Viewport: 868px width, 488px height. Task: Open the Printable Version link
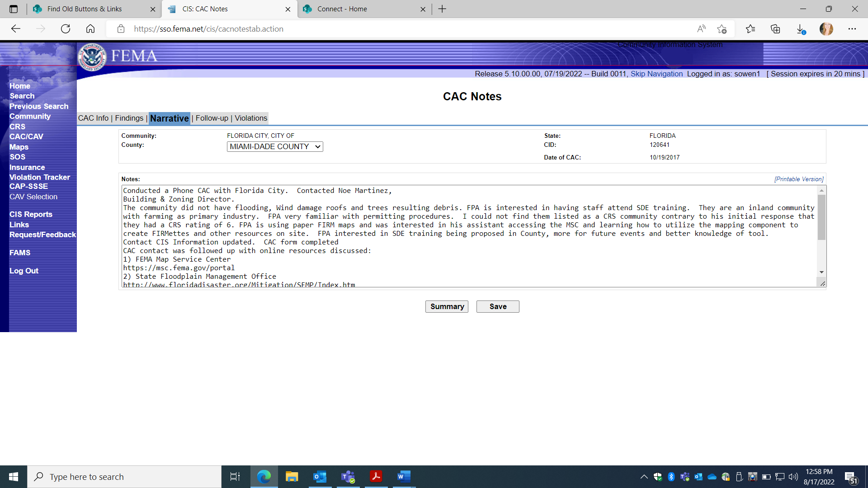click(799, 179)
